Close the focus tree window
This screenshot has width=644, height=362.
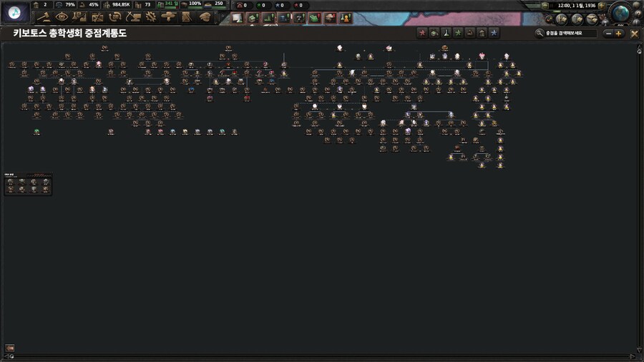click(x=634, y=34)
